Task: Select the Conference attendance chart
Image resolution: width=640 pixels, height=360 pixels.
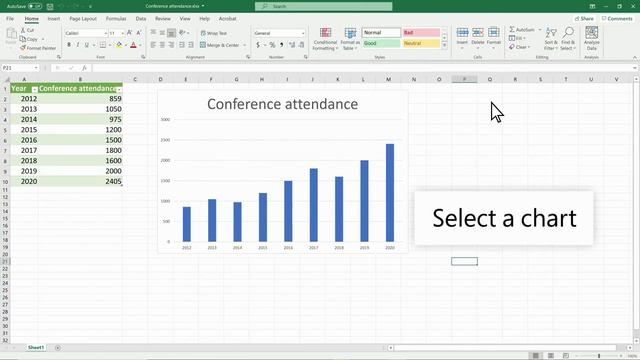Action: pos(282,171)
